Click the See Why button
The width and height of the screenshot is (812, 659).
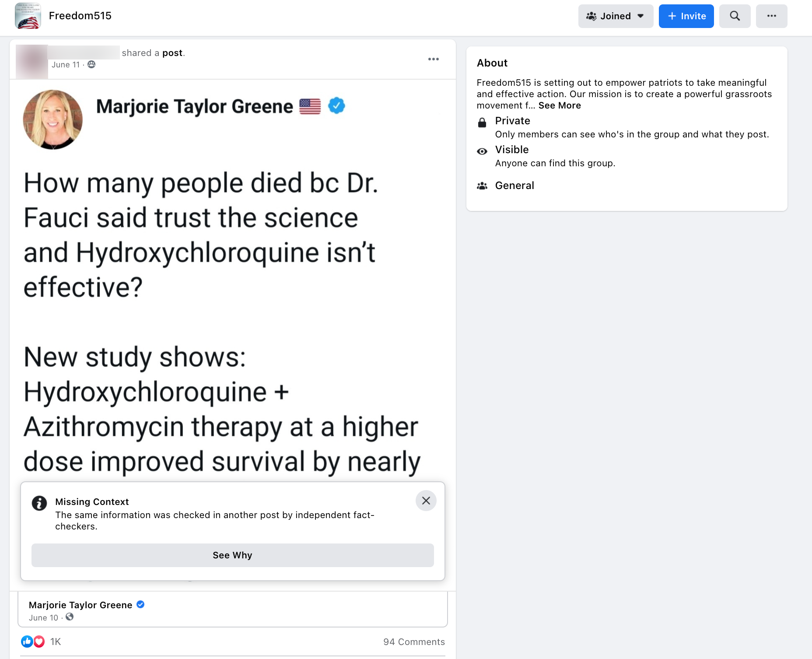click(232, 555)
